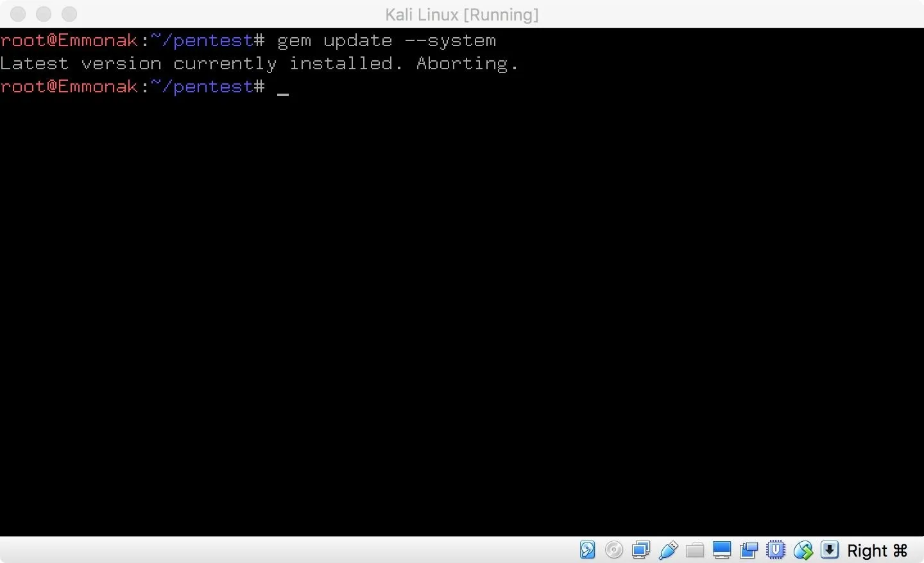Close the Kali Linux VM window
Screen dimensions: 924x563
(18, 14)
